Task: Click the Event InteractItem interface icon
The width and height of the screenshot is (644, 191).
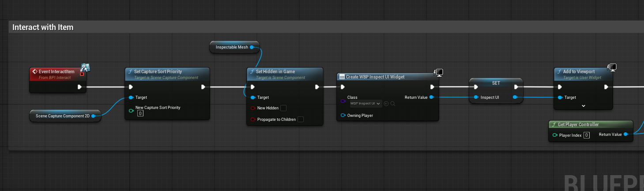Action: (85, 67)
